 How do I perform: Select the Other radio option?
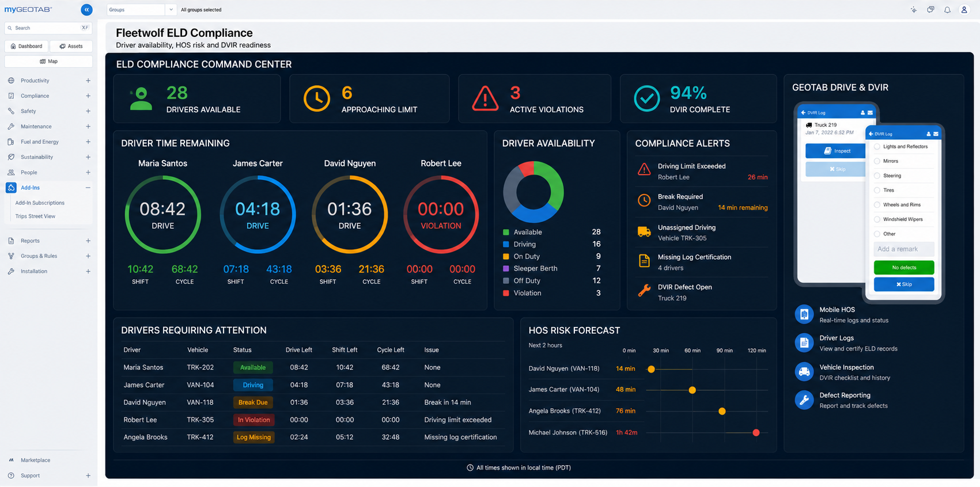877,234
